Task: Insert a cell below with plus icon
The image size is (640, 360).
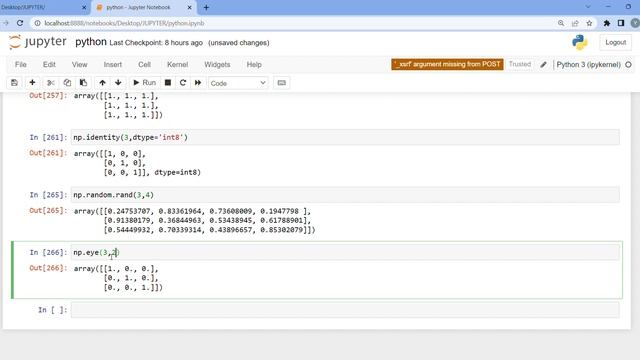Action: pyautogui.click(x=32, y=83)
